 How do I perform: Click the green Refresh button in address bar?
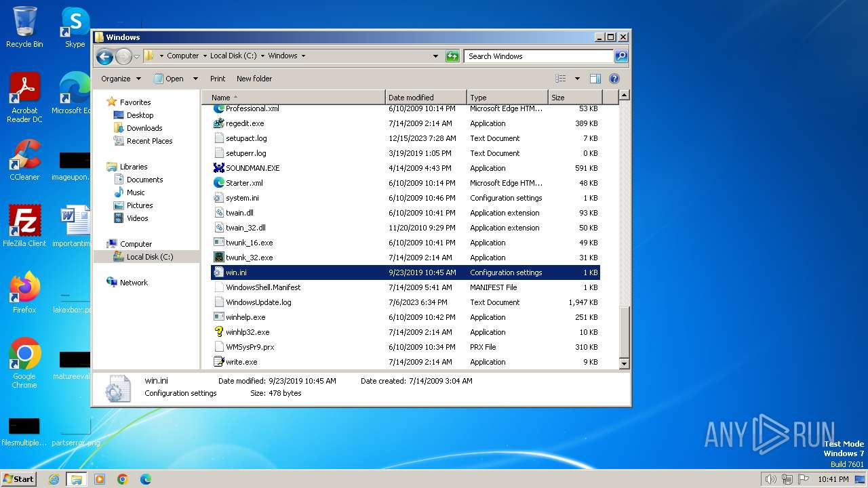tap(452, 56)
